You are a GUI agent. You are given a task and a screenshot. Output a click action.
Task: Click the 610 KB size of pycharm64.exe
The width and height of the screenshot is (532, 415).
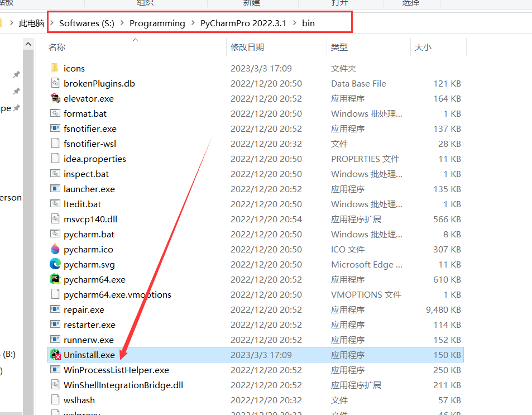pyautogui.click(x=447, y=279)
